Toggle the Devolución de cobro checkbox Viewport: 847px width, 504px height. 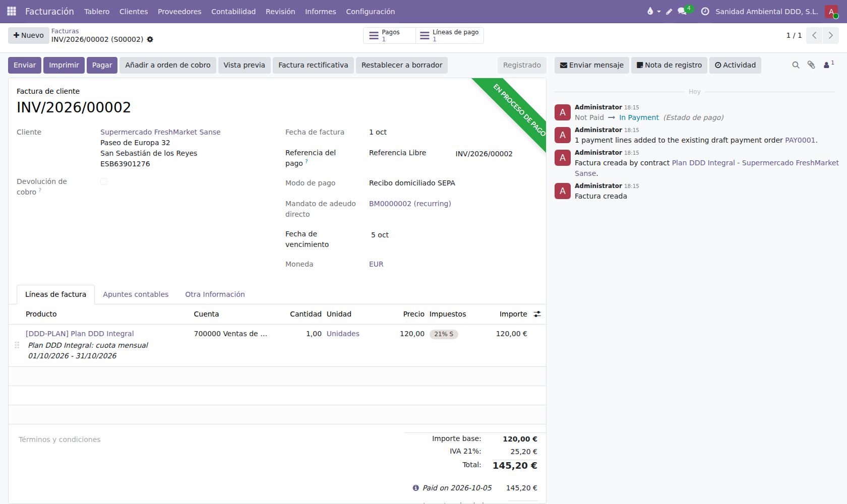click(104, 181)
